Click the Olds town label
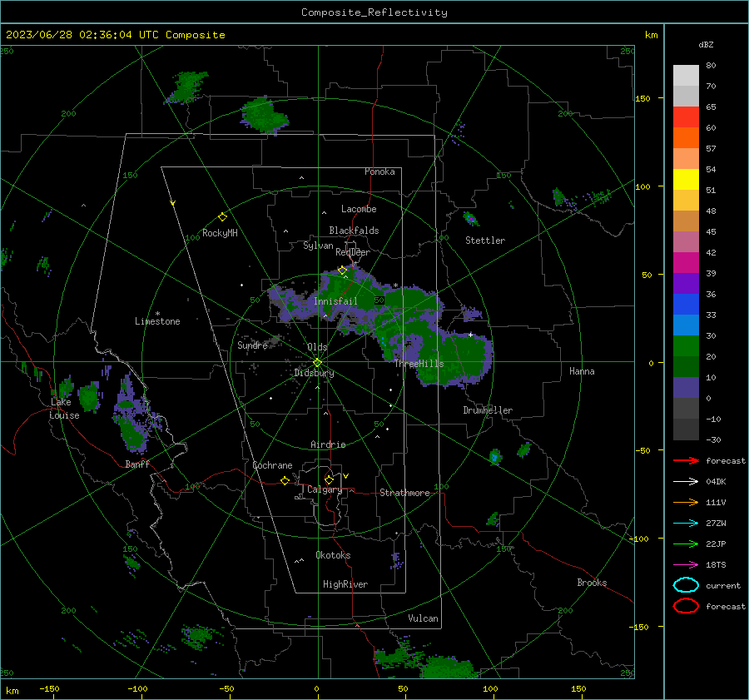Image resolution: width=749 pixels, height=700 pixels. [x=317, y=347]
